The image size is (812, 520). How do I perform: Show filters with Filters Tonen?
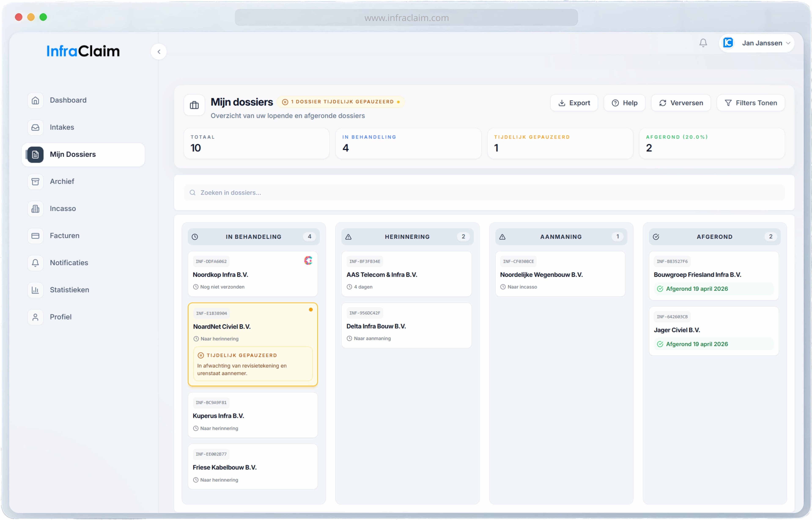pos(750,103)
